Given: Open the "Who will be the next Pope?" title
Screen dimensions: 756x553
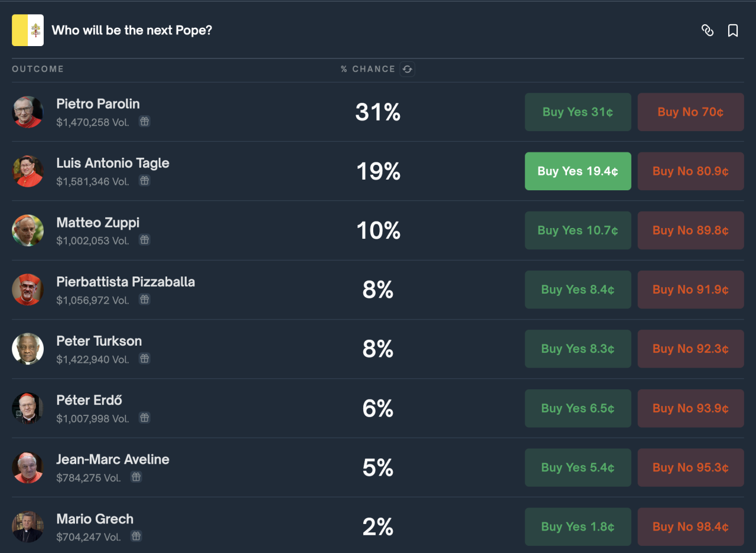Looking at the screenshot, I should [x=132, y=30].
